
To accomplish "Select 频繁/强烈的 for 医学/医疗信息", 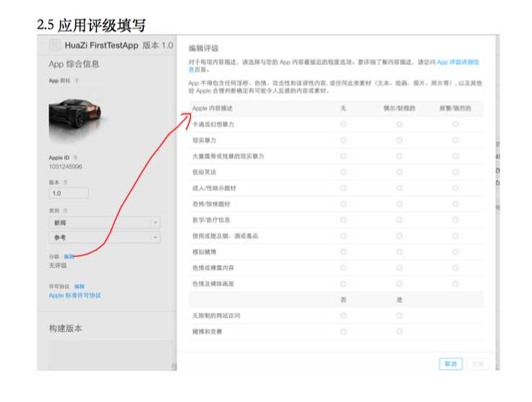I will click(x=455, y=221).
